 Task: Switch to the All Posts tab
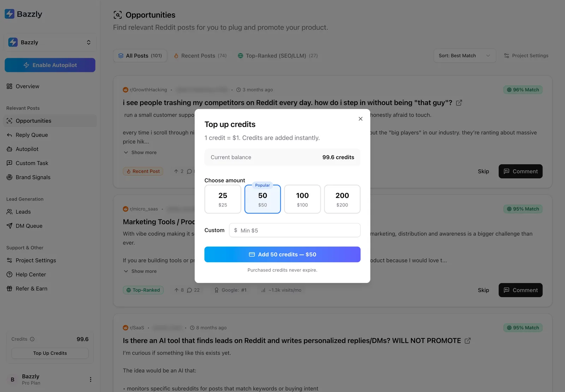point(140,56)
